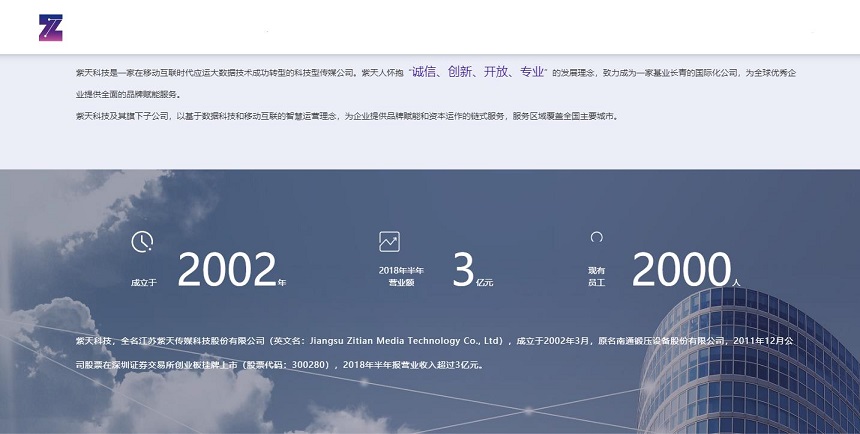
Task: Click the large revenue figure 3
Action: (x=463, y=269)
